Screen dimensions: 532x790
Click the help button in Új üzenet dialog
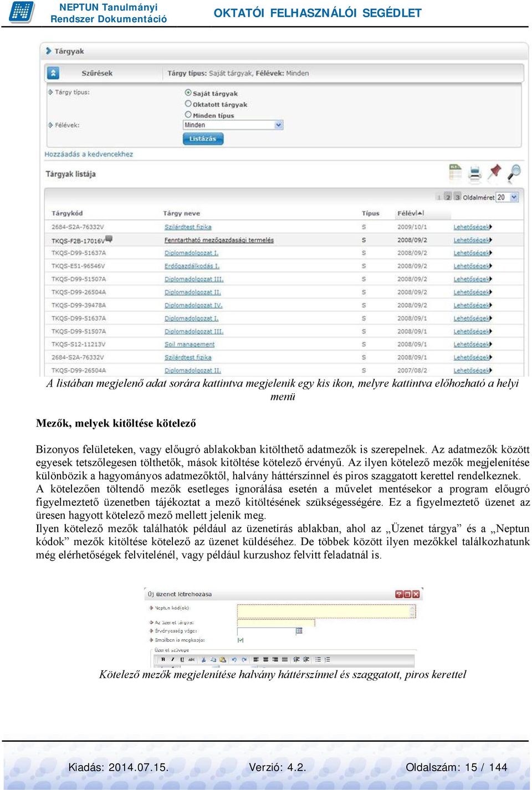pyautogui.click(x=398, y=594)
